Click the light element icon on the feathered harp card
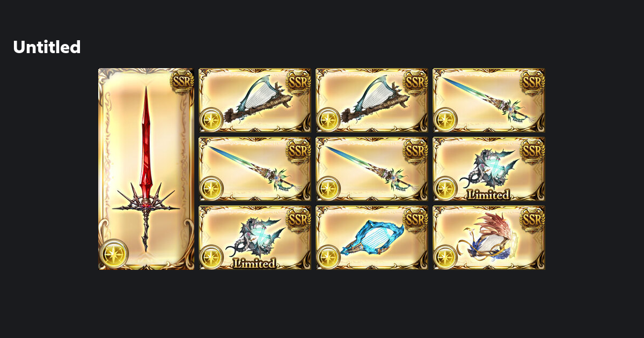 point(445,257)
